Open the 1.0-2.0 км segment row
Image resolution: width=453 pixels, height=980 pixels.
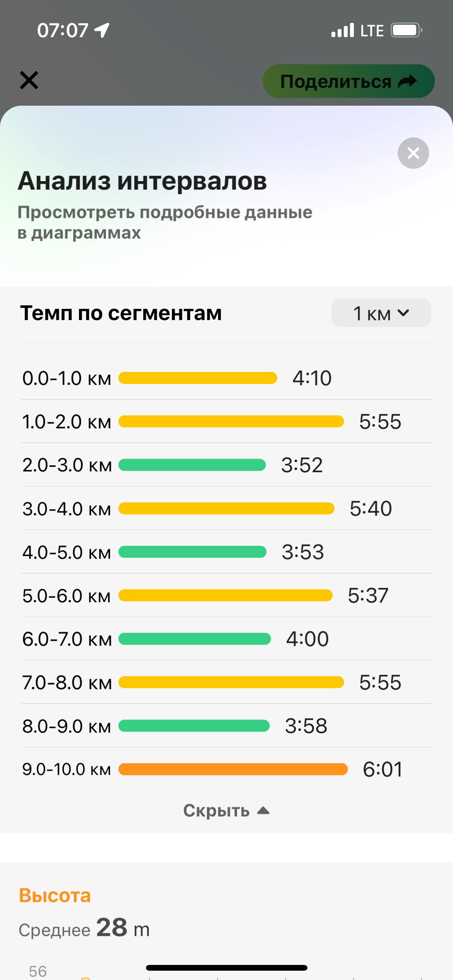click(x=226, y=421)
